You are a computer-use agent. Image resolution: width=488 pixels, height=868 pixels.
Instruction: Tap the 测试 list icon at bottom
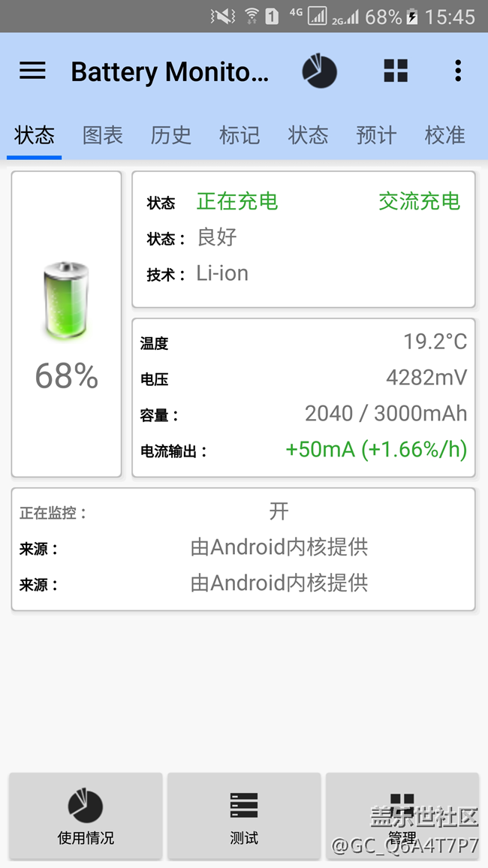[x=243, y=803]
